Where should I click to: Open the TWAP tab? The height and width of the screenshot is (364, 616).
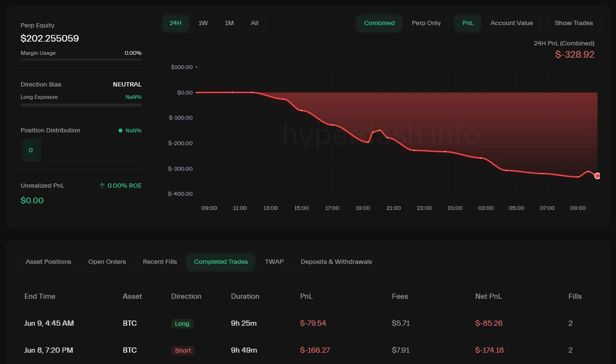point(274,262)
